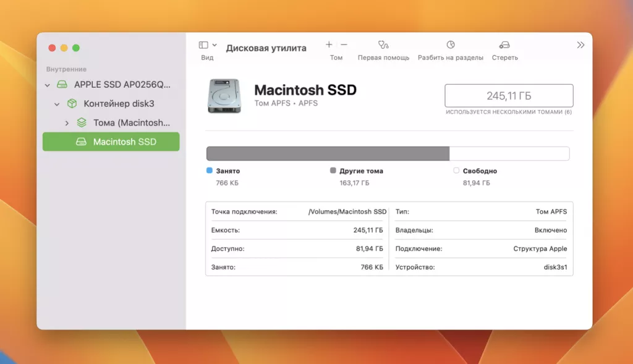
Task: Remove a volume using the minus icon
Action: (344, 44)
